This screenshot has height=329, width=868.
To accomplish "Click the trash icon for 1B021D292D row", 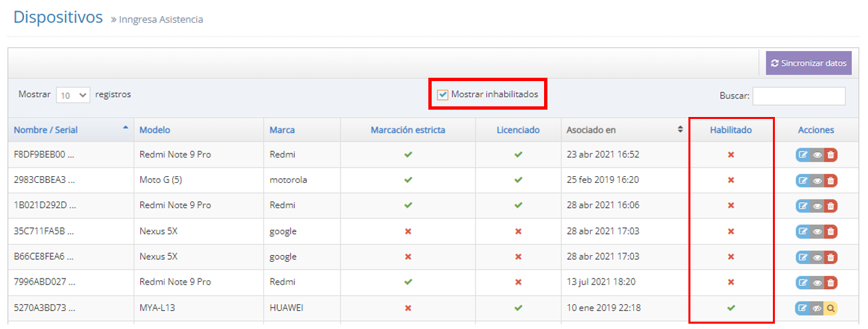I will pyautogui.click(x=830, y=206).
